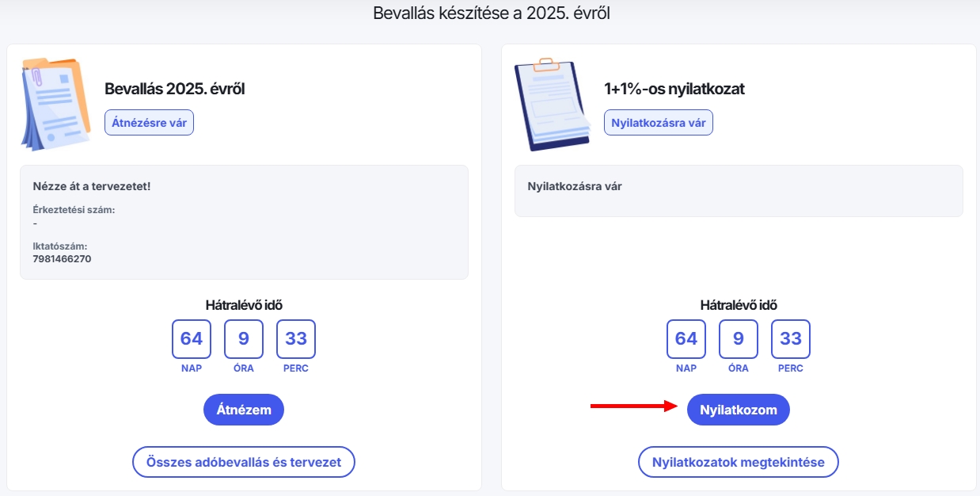
Task: Select the 64 NAP box in Bevallás card
Action: 192,339
